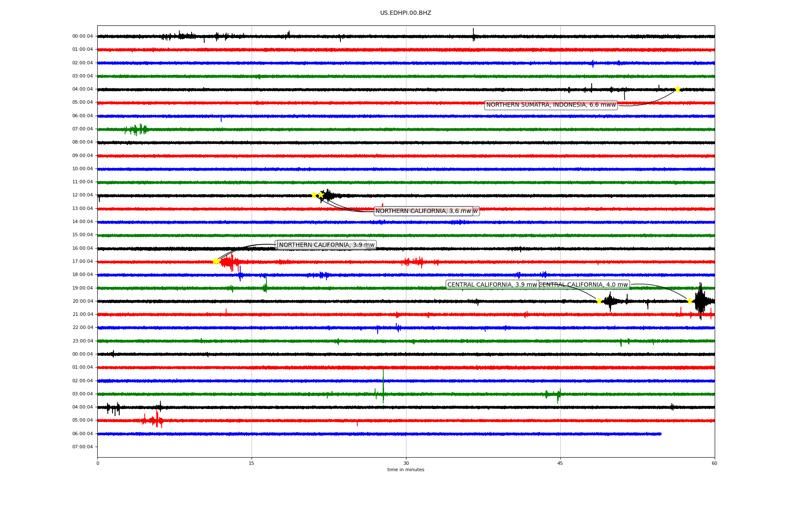Click the 30 tick on the time axis
The height and width of the screenshot is (508, 812).
point(406,463)
